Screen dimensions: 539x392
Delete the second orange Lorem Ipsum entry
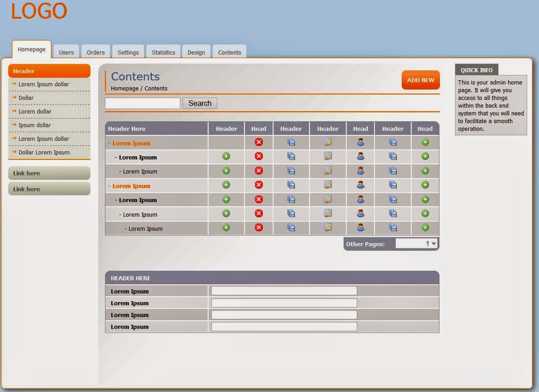tap(259, 185)
